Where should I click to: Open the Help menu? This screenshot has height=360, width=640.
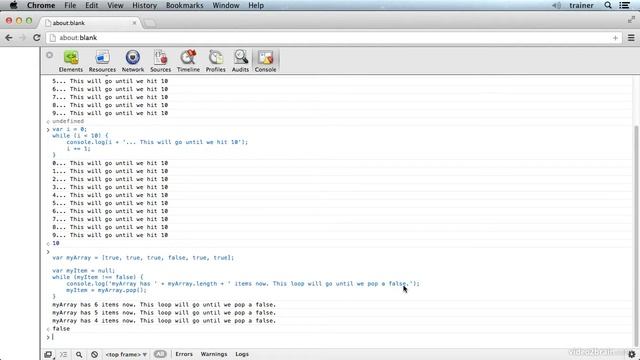pos(256,5)
